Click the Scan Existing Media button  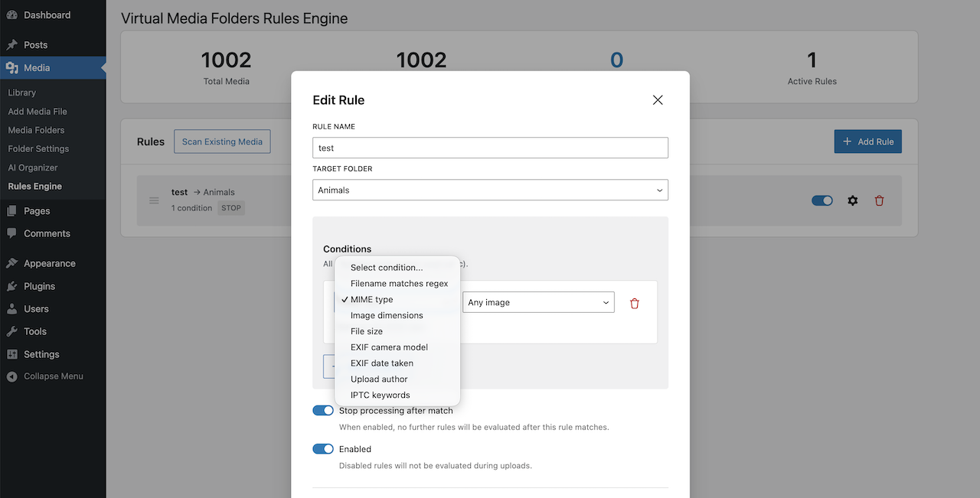(x=222, y=142)
